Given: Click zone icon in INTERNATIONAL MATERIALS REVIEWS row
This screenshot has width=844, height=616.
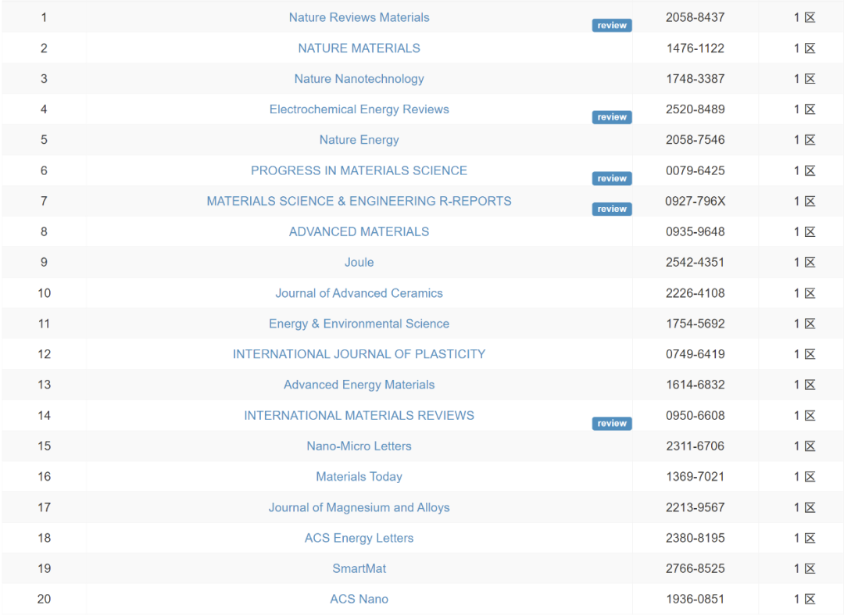Looking at the screenshot, I should click(x=810, y=416).
